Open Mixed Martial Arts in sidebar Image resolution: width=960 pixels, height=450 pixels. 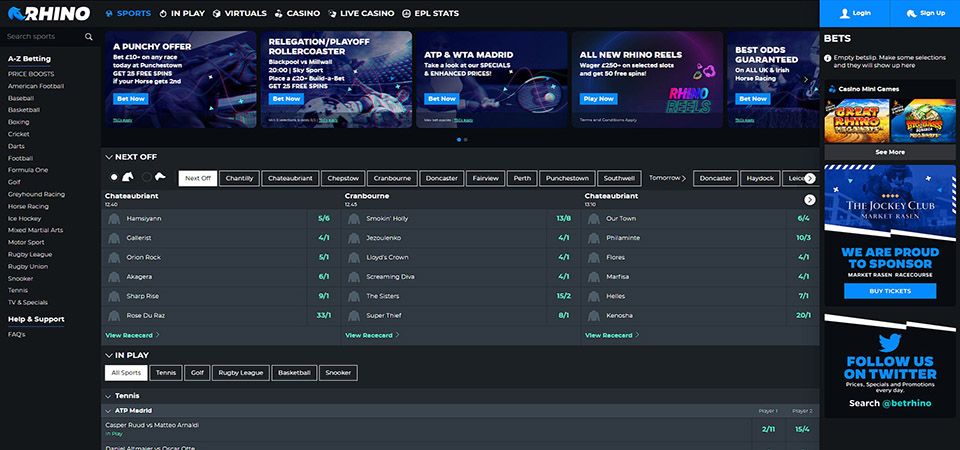point(36,230)
